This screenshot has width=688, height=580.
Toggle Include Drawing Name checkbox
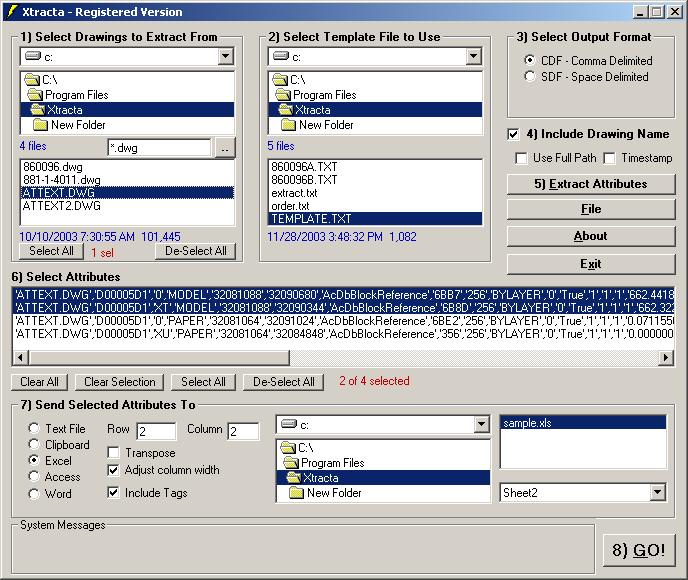[513, 134]
